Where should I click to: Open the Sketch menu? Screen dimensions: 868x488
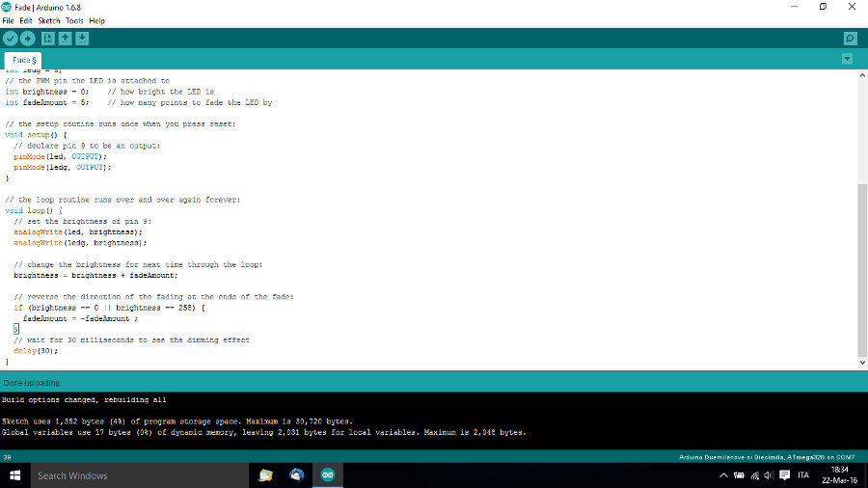coord(49,21)
